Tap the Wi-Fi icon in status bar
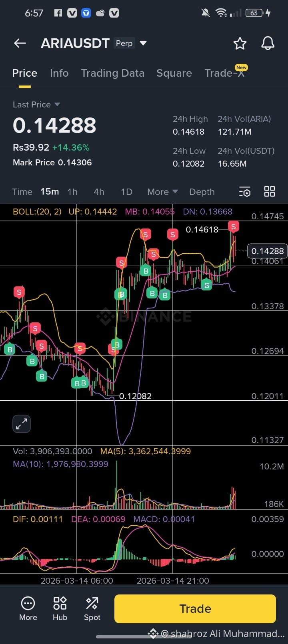 [221, 13]
